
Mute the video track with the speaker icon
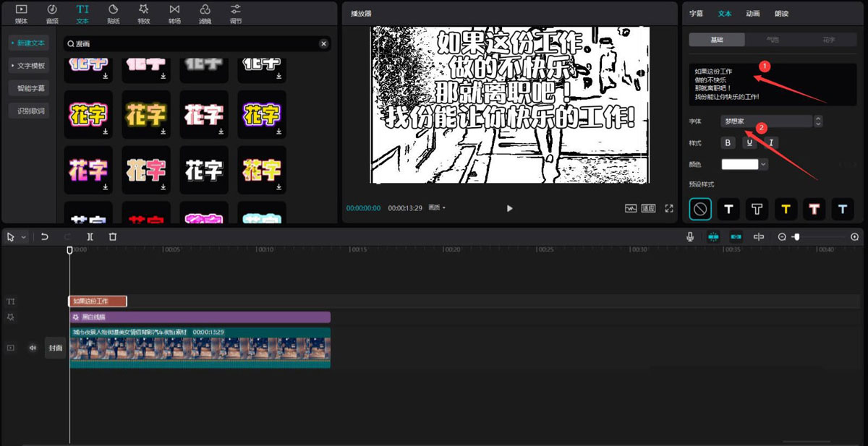point(32,348)
